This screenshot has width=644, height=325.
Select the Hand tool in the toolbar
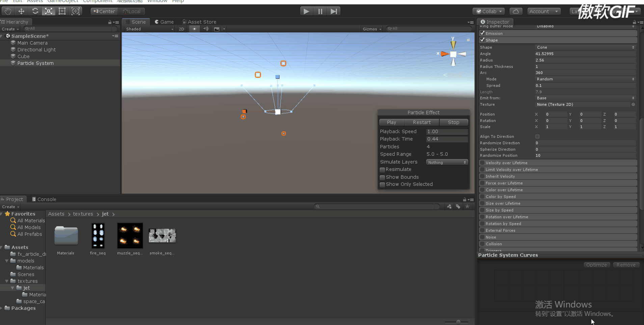point(8,11)
